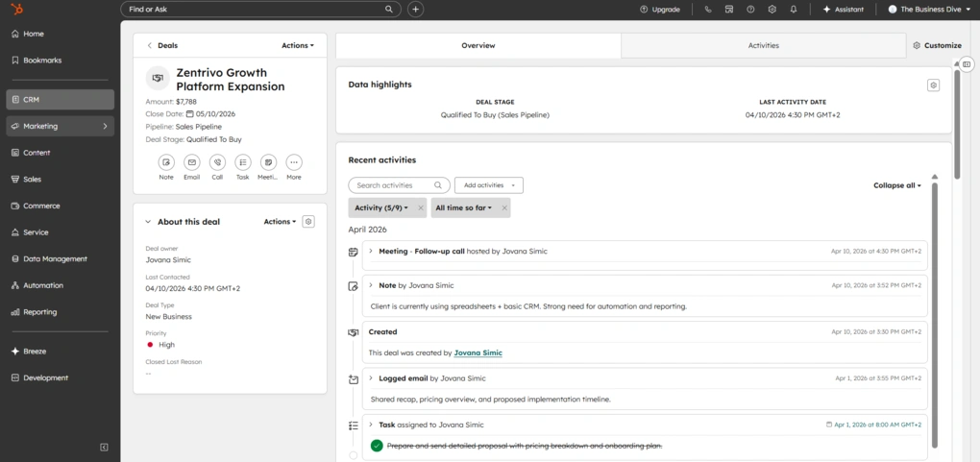The image size is (980, 462).
Task: Collapse the left sidebar navigation
Action: [104, 447]
